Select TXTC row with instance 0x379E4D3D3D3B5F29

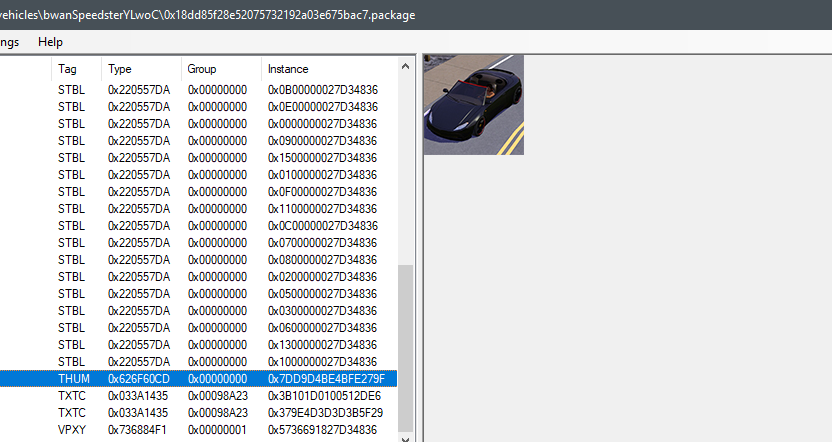pyautogui.click(x=198, y=412)
